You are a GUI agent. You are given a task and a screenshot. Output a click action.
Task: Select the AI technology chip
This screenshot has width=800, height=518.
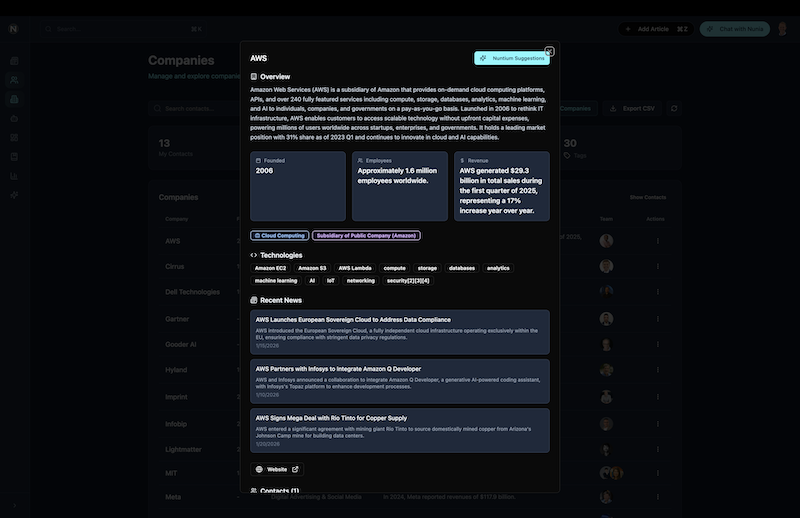tap(312, 281)
